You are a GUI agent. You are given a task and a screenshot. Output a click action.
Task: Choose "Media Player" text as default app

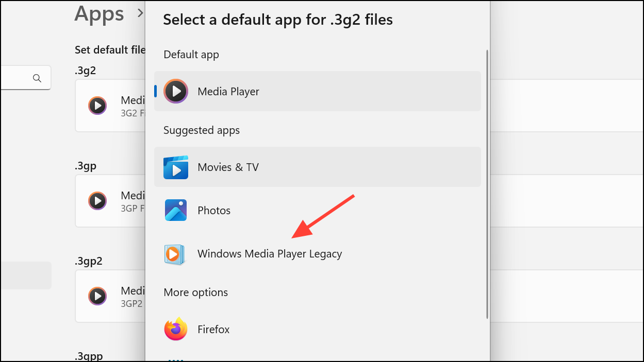pos(228,92)
